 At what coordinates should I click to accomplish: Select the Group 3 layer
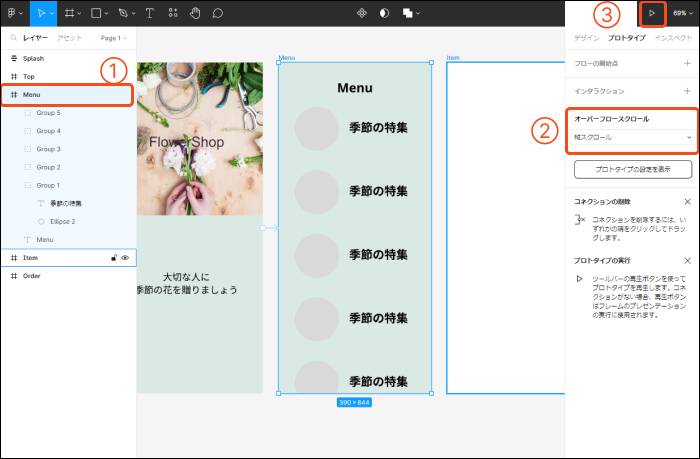point(48,149)
